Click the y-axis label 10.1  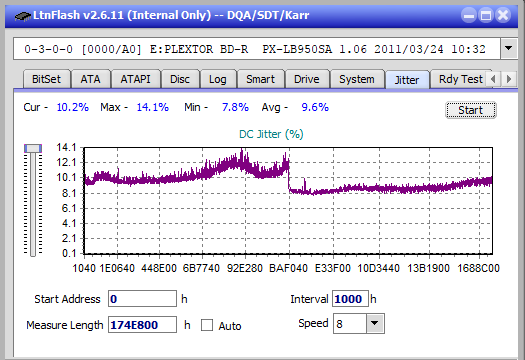66,177
